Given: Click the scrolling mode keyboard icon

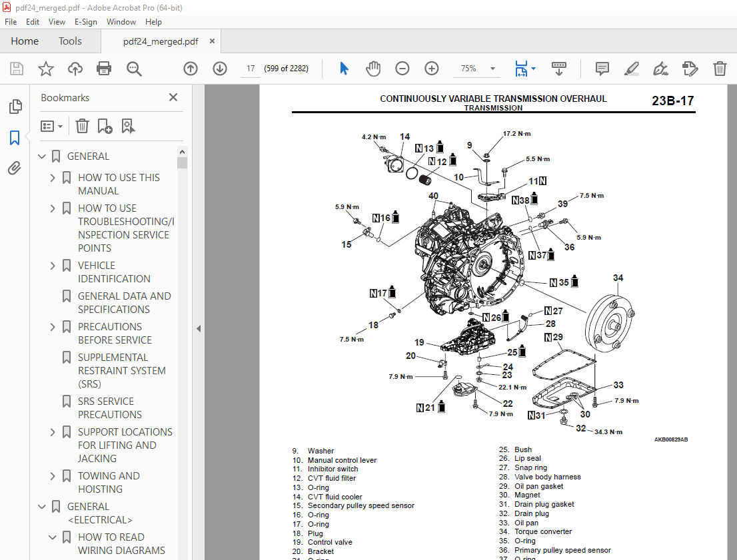Looking at the screenshot, I should click(559, 69).
